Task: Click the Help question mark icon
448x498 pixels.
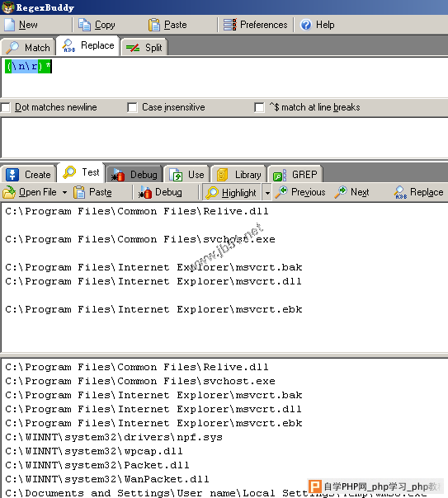Action: pos(305,25)
